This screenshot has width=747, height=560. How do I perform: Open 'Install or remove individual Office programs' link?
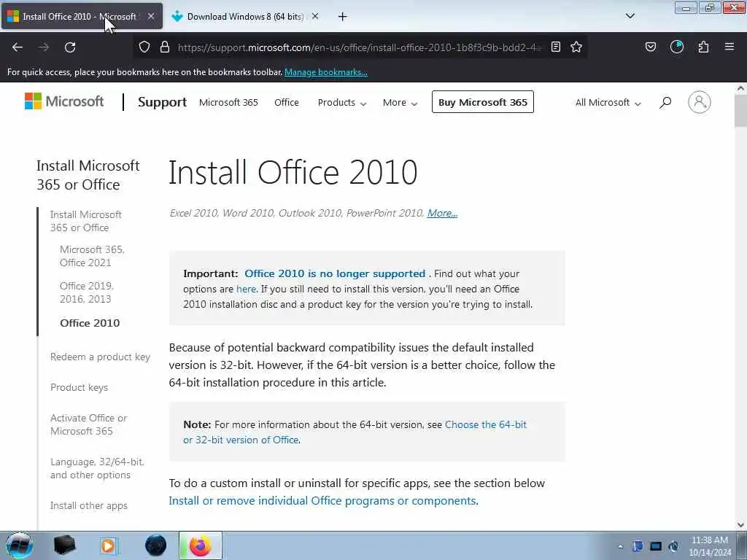click(x=322, y=500)
